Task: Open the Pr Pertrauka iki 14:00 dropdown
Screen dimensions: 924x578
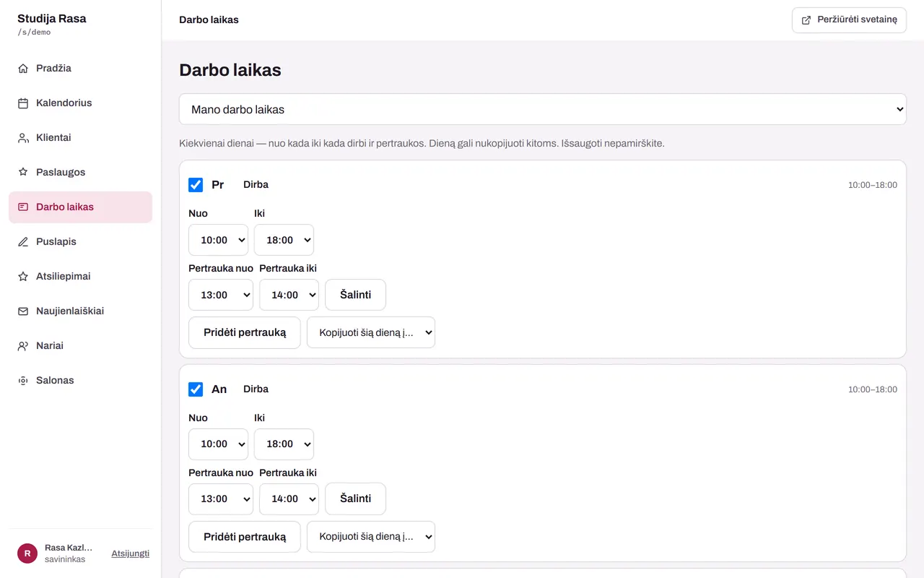Action: pyautogui.click(x=289, y=295)
